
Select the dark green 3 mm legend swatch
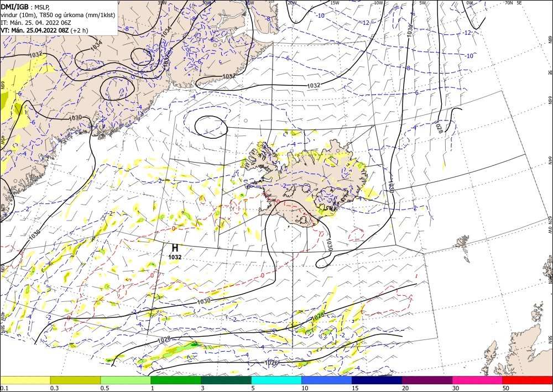(x=226, y=380)
